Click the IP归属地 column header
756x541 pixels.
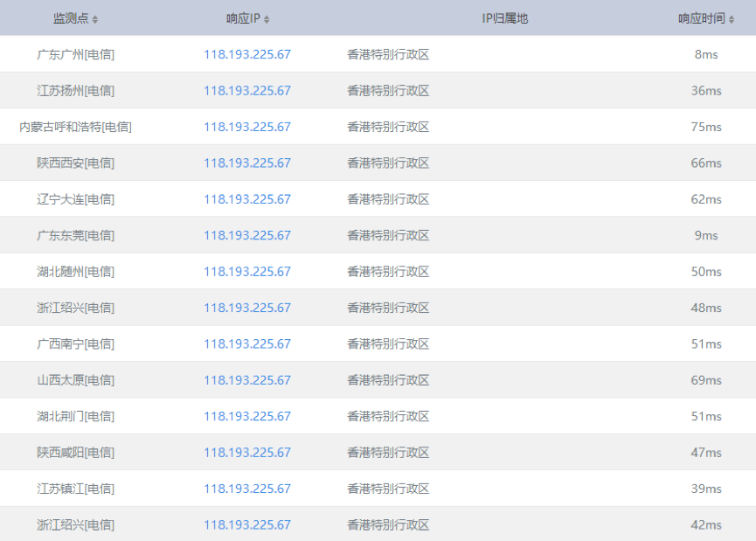tap(505, 18)
